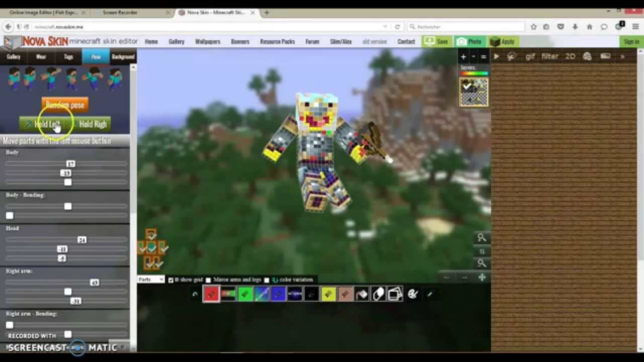Viewport: 644px width, 362px height.
Task: Open the filter tool
Action: [550, 57]
